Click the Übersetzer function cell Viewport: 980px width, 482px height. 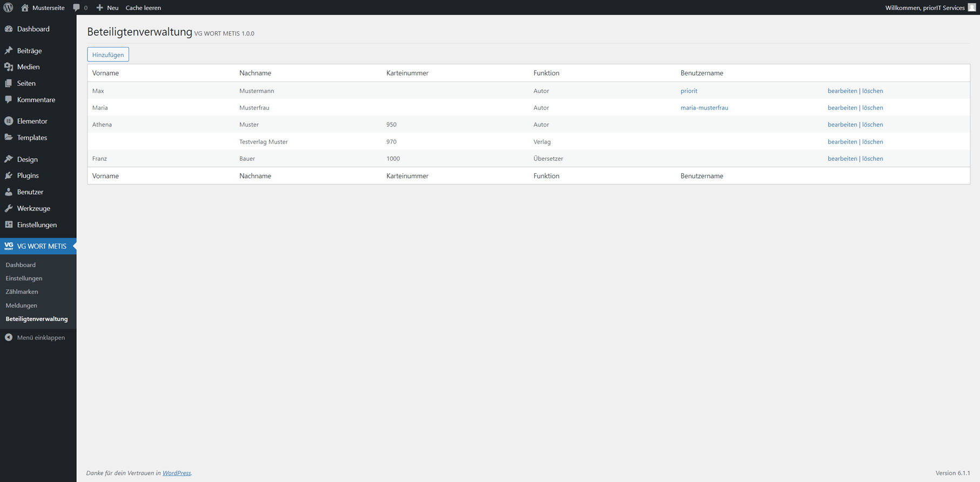click(548, 159)
